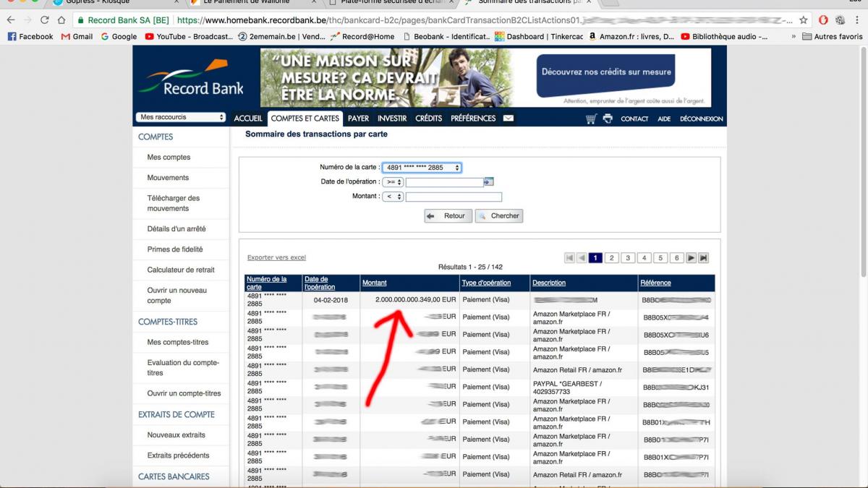Open the CRÉDITS menu
Viewport: 868px width, 488px height.
429,119
